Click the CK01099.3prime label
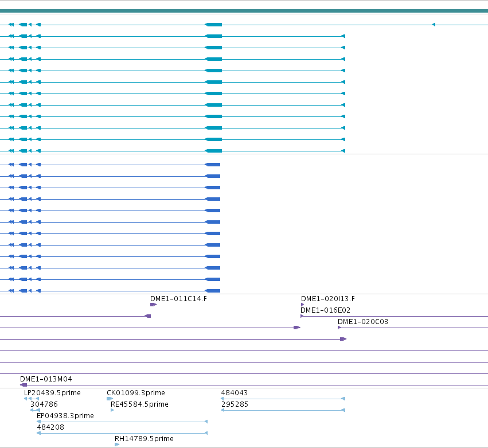 point(136,393)
